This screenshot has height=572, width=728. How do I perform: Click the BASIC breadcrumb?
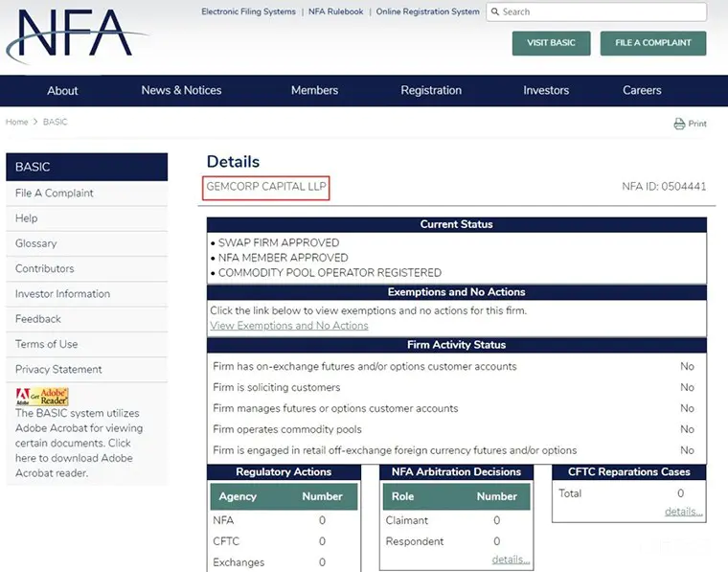pos(56,122)
